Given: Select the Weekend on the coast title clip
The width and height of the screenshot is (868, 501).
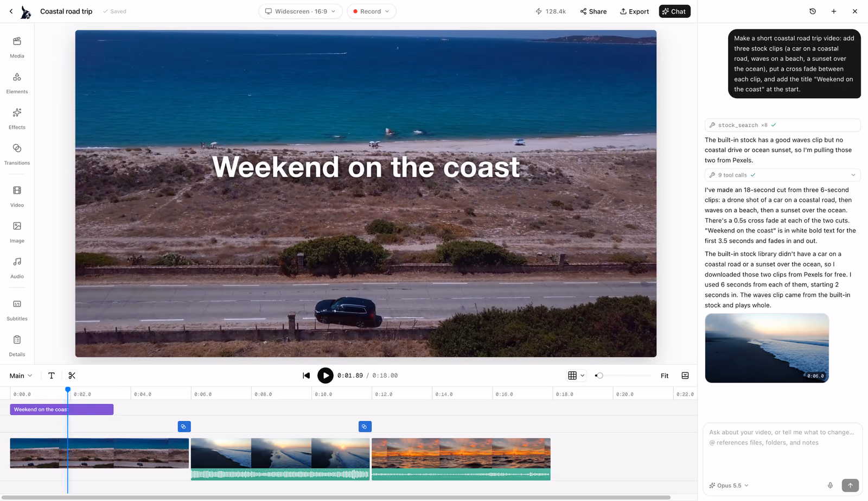Looking at the screenshot, I should [x=62, y=409].
